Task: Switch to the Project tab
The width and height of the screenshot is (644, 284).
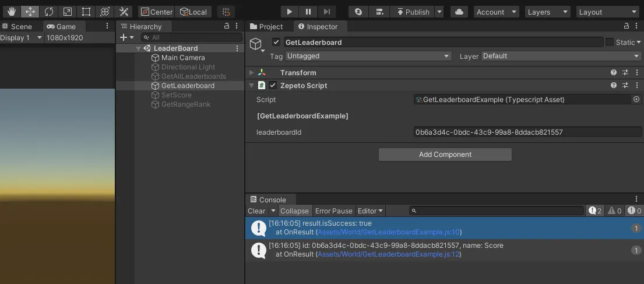Action: pos(266,26)
